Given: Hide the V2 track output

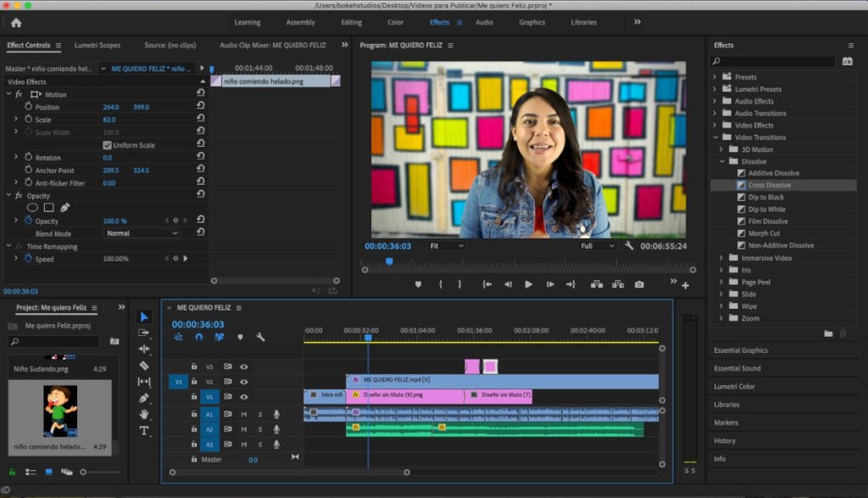Looking at the screenshot, I should pos(243,382).
